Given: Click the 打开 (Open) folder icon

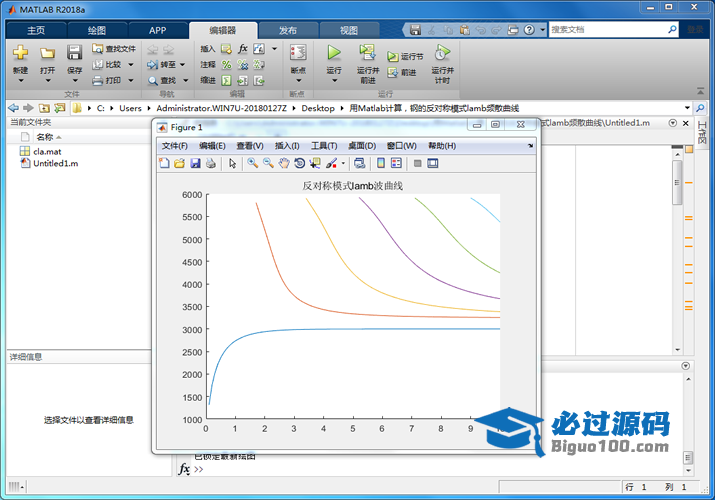Looking at the screenshot, I should coord(47,53).
